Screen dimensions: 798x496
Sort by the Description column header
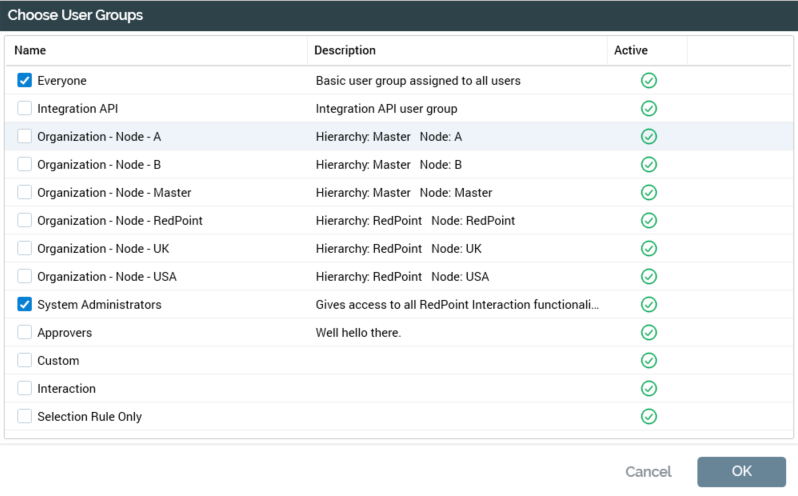pos(345,50)
